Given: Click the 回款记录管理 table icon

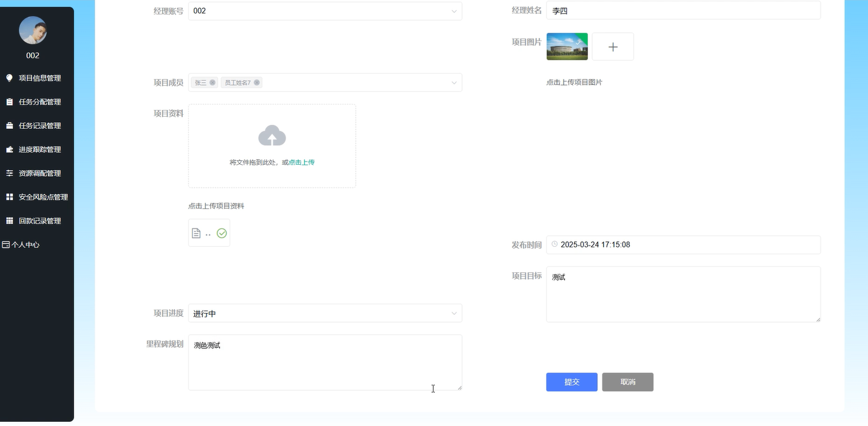Looking at the screenshot, I should (9, 220).
